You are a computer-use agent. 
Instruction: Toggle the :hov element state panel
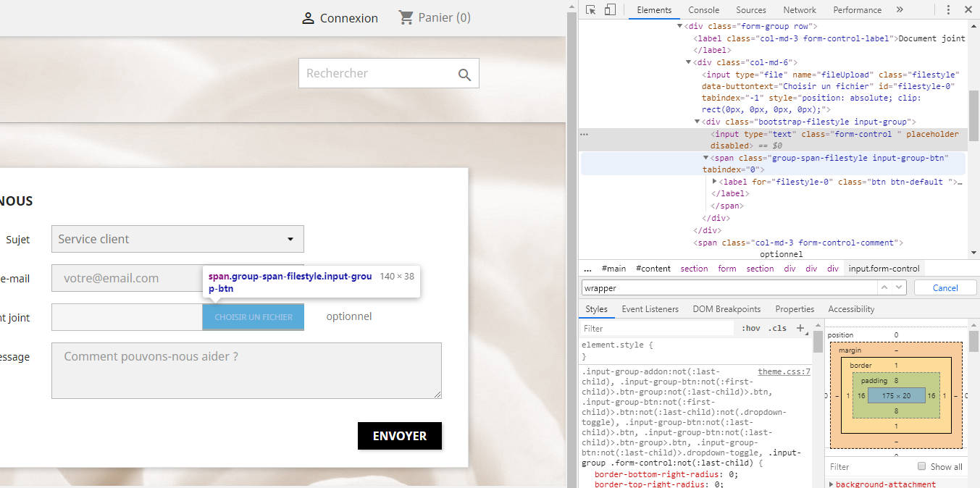[x=751, y=329]
